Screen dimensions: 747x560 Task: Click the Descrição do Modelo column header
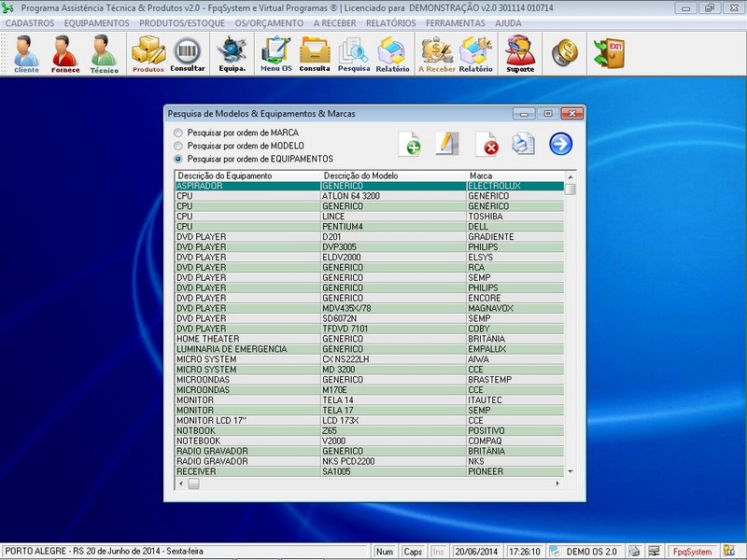(393, 175)
